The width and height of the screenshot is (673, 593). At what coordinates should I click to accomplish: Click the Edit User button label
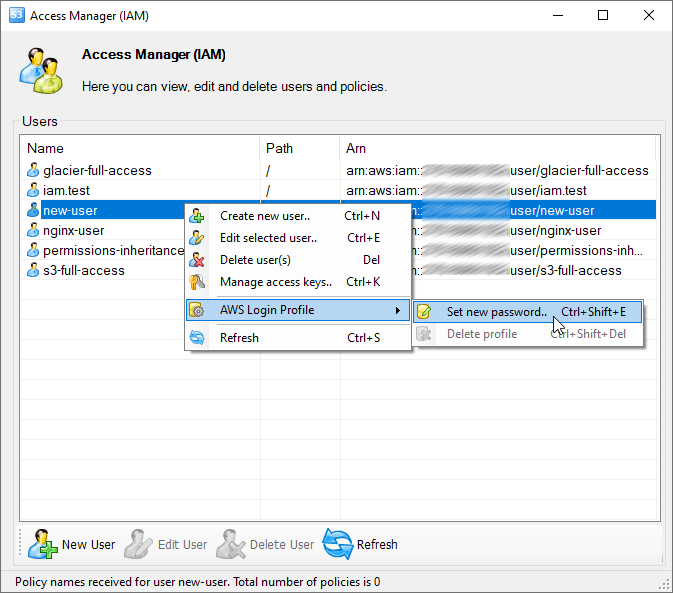tap(182, 545)
